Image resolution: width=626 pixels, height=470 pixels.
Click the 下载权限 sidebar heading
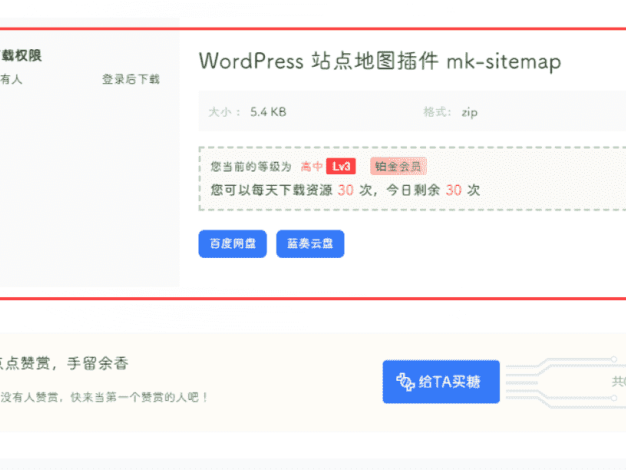click(20, 57)
